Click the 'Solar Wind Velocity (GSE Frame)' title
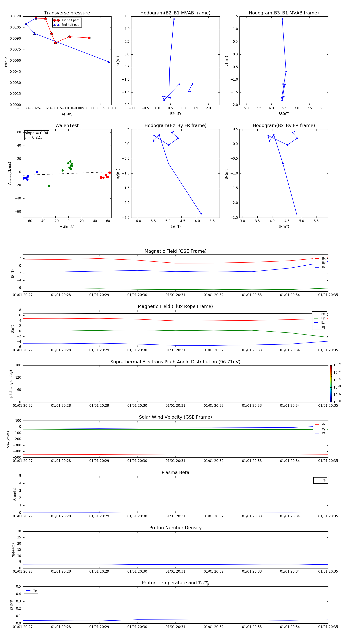The image size is (351, 644). [x=175, y=417]
